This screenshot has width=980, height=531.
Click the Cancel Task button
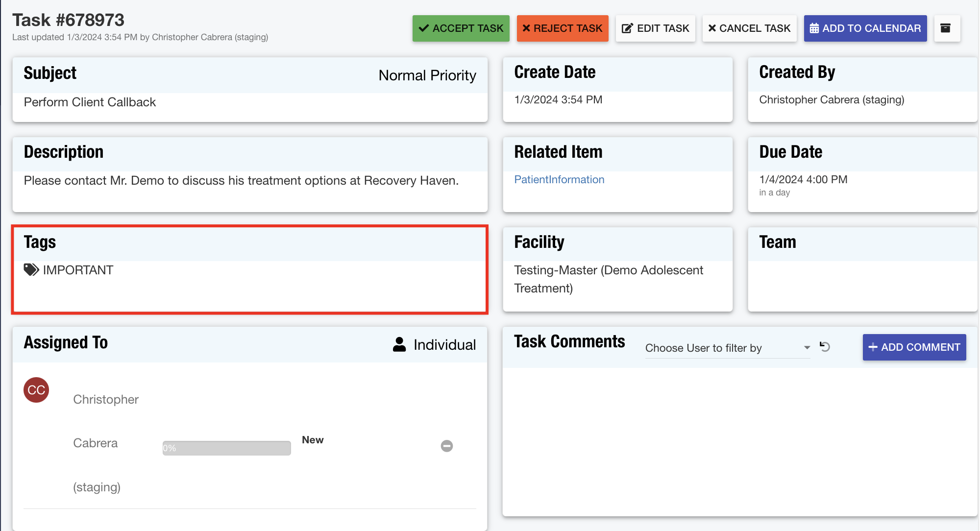click(x=749, y=28)
